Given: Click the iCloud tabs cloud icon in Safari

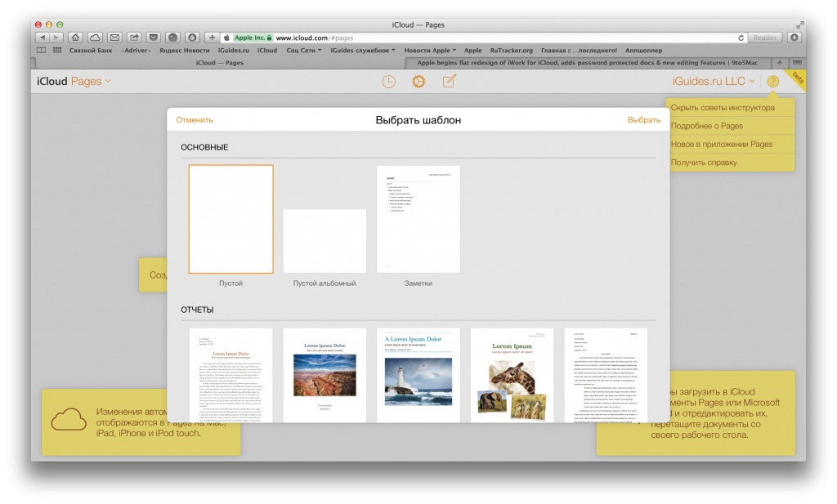Looking at the screenshot, I should pos(95,38).
